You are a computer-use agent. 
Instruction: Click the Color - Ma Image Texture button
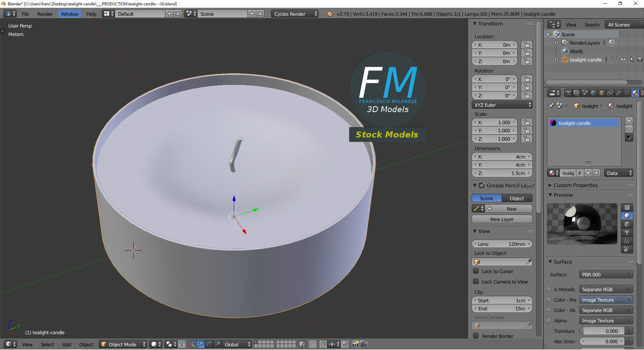(606, 300)
